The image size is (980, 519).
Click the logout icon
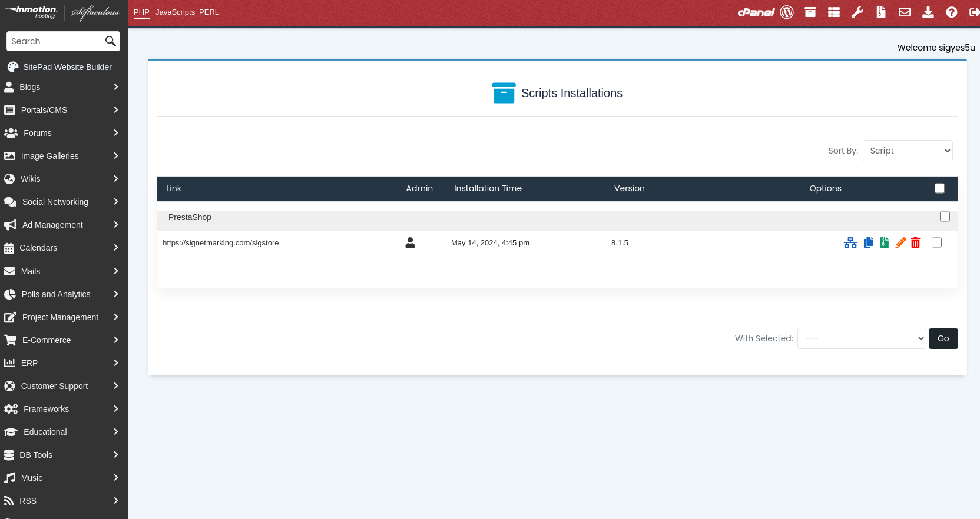click(974, 12)
